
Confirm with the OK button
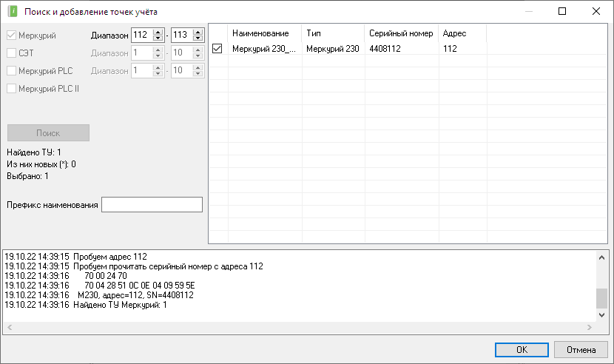(522, 349)
